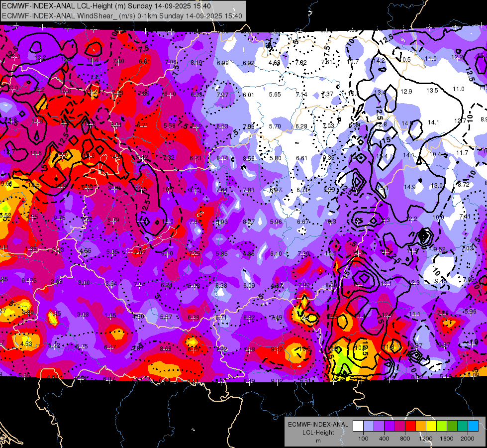Screen dimensions: 487x448
Task: Click the legend label 800
Action: pos(405,439)
